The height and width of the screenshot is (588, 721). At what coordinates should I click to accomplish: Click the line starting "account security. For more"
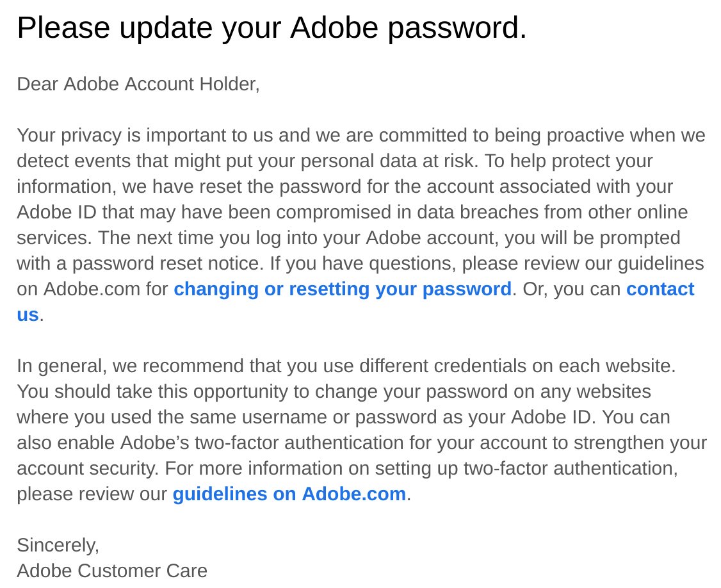pyautogui.click(x=347, y=469)
